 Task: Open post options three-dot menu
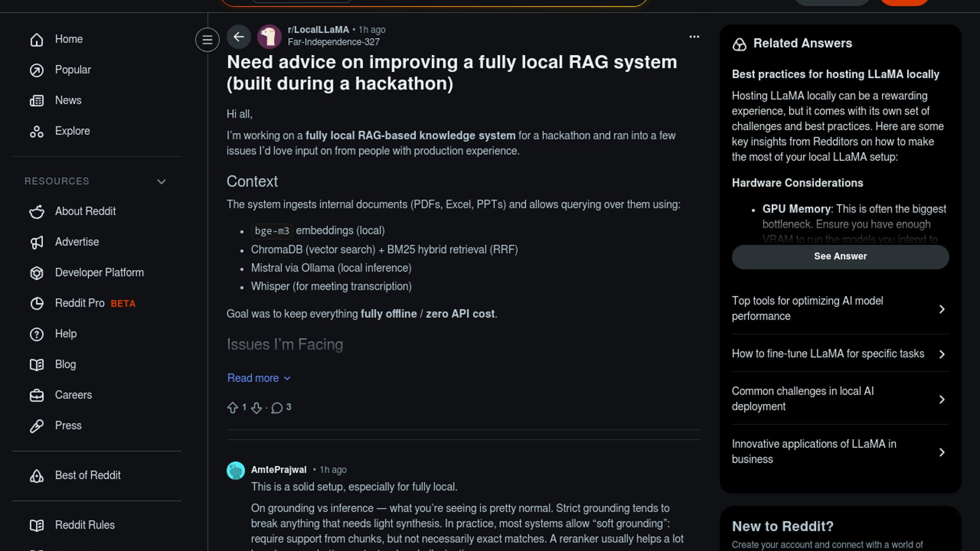pos(694,37)
